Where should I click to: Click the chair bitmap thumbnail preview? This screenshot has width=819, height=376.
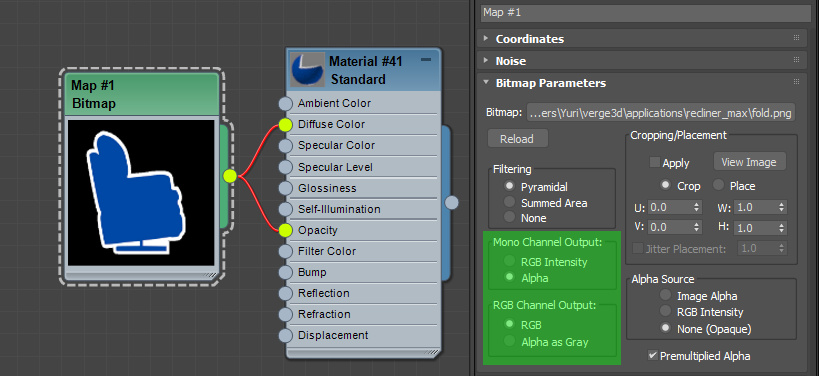[141, 193]
